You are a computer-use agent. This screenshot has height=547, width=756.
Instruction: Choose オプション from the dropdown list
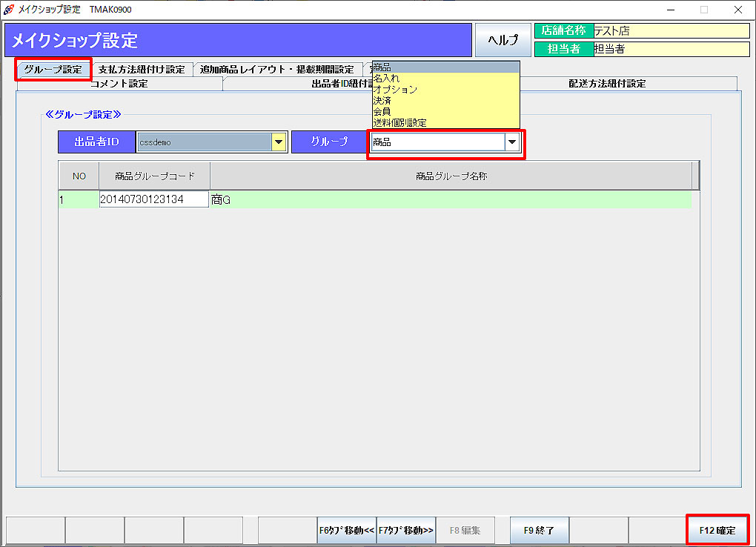point(395,90)
